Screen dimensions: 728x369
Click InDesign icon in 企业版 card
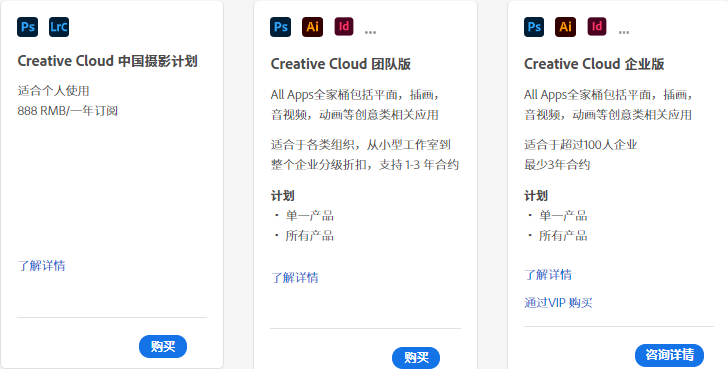click(x=597, y=26)
